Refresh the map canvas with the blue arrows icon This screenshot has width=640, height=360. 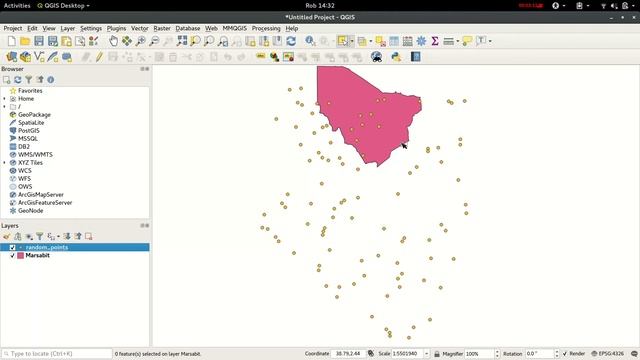(291, 41)
